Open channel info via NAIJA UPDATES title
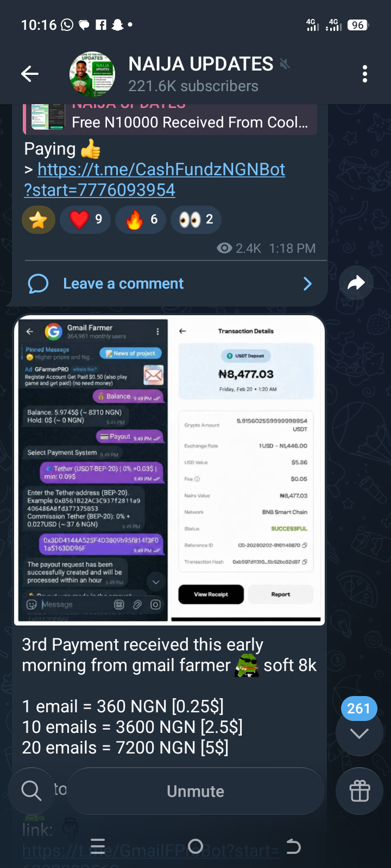This screenshot has width=391, height=868. pos(201,64)
